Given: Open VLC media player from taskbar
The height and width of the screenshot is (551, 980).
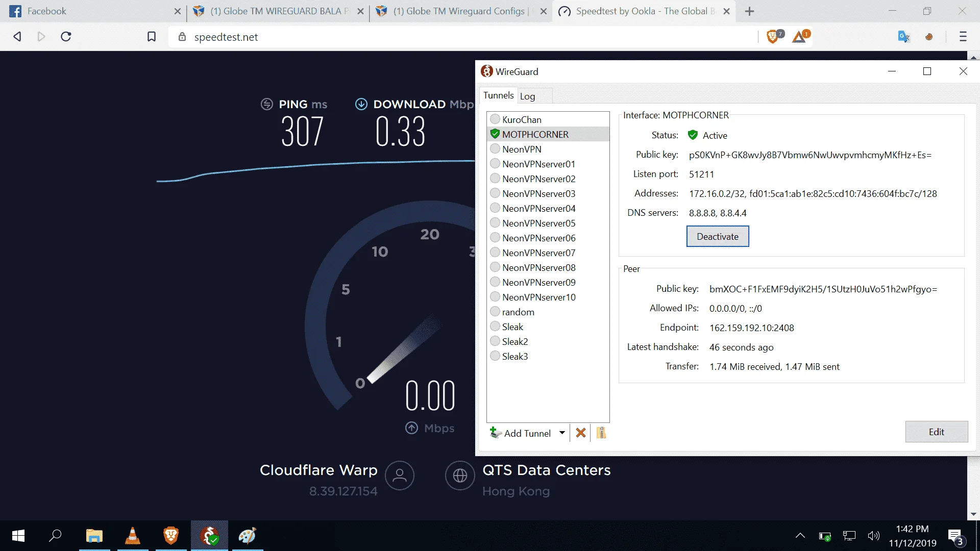Looking at the screenshot, I should (133, 536).
